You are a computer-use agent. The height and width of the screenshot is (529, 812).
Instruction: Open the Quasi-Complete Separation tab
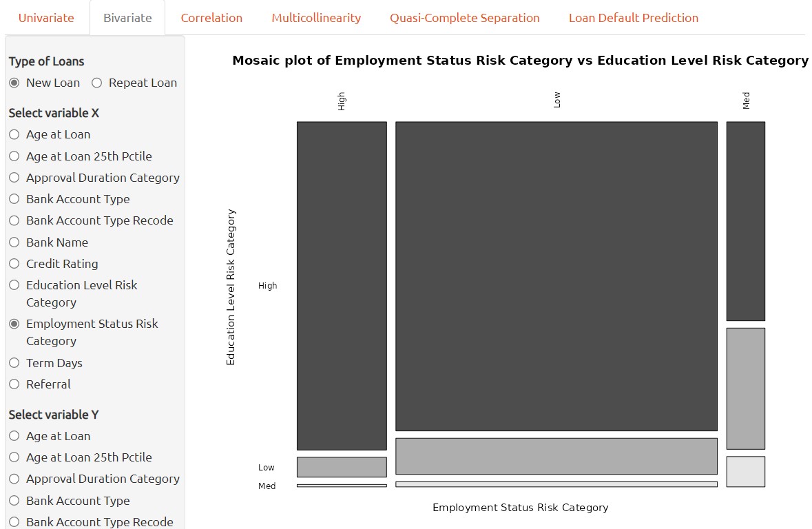[x=465, y=18]
